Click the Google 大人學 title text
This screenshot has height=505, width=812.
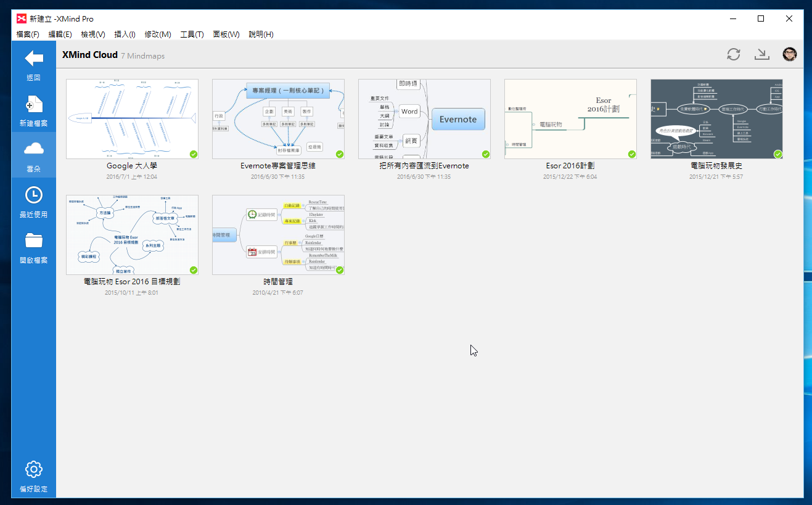coord(132,166)
